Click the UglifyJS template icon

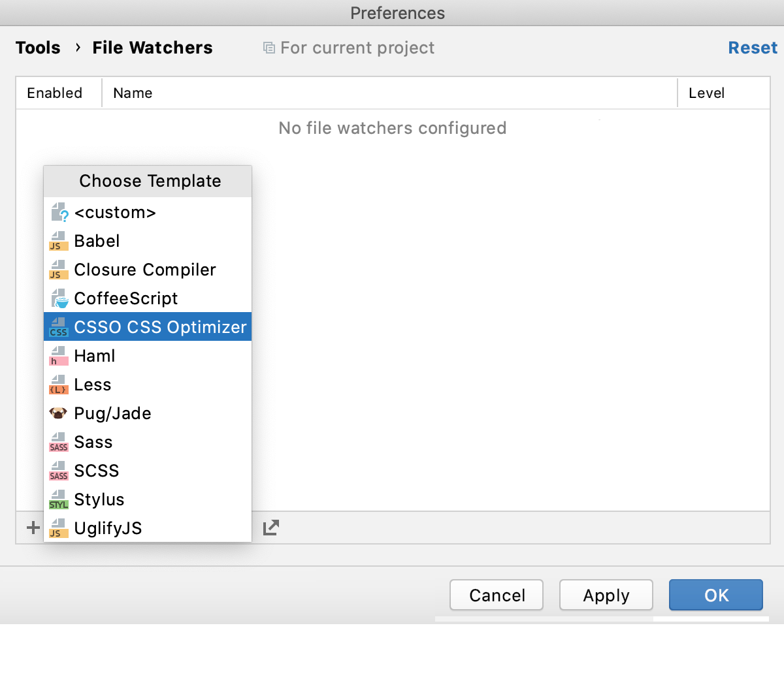pyautogui.click(x=58, y=528)
